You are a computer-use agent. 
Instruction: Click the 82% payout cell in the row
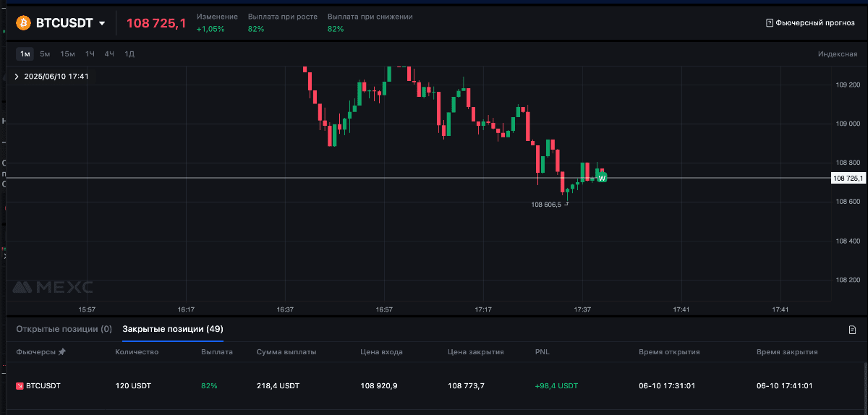(x=208, y=386)
